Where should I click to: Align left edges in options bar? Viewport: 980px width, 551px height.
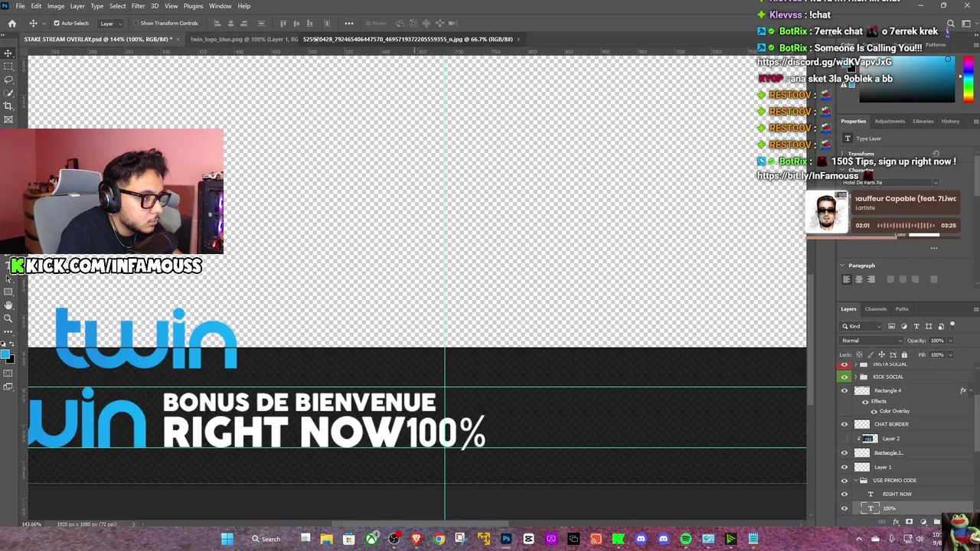(x=217, y=23)
